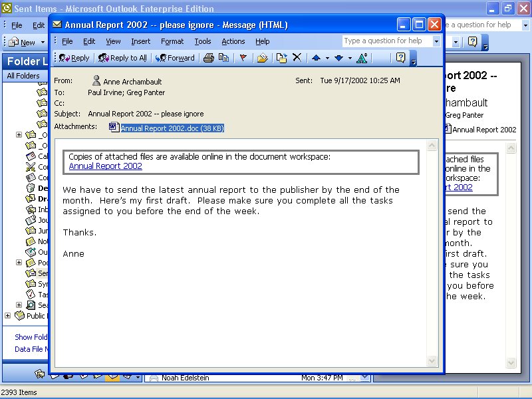Open dropdown arrow beside Previous Item
The width and height of the screenshot is (532, 399).
pos(327,58)
